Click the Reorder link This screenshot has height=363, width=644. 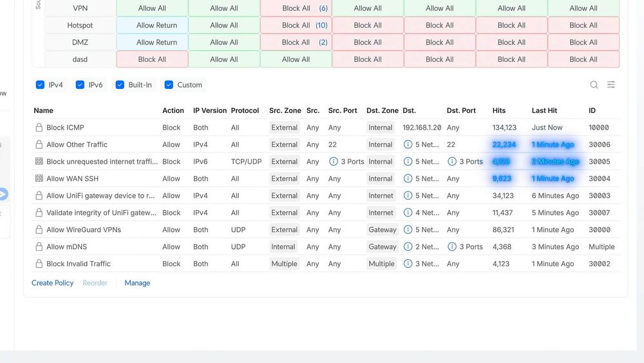(x=95, y=283)
